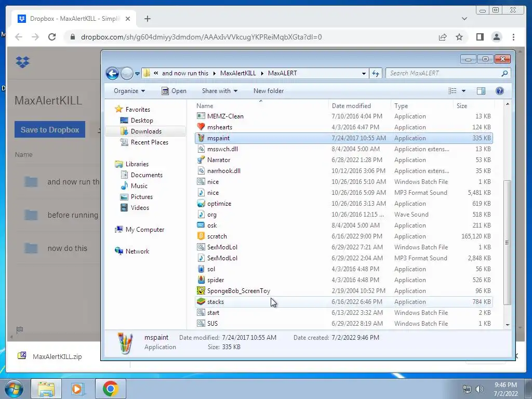Select the SpongeBob_ScreenToy application icon
Screen dimensions: 532x399
201,291
